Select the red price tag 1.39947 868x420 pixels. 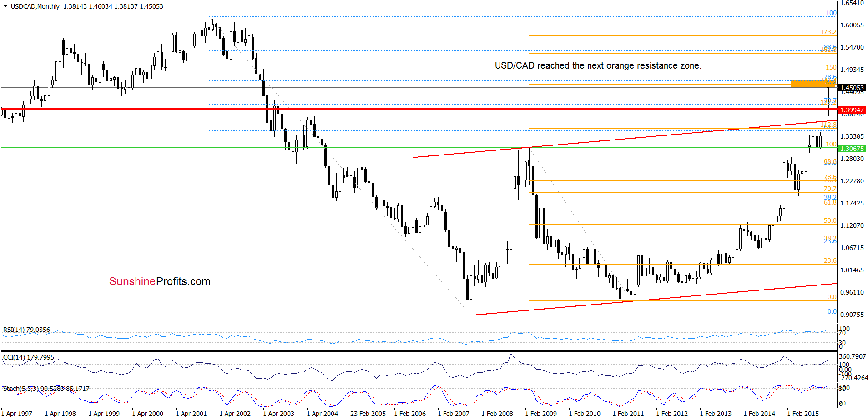(x=852, y=110)
